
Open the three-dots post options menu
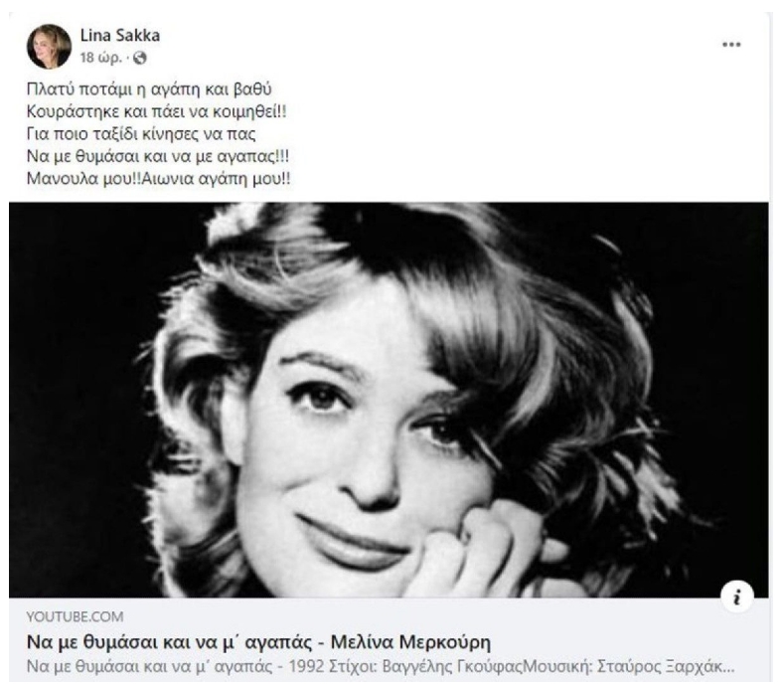(x=731, y=45)
